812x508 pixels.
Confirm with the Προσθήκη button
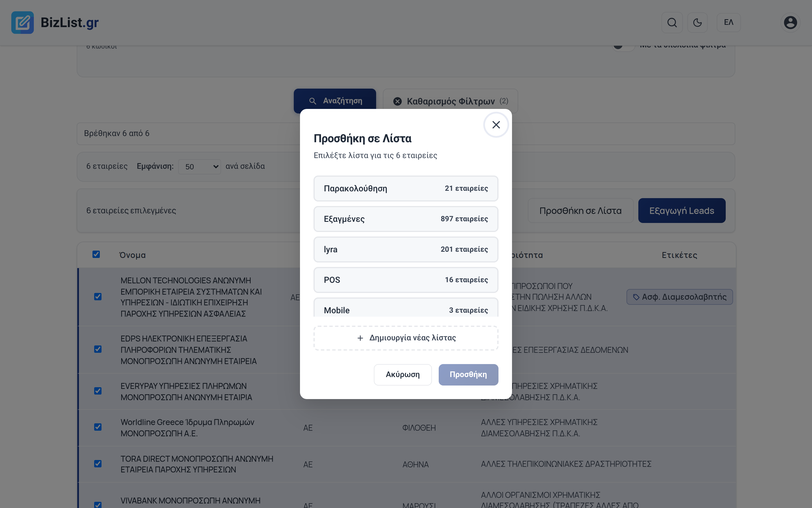[468, 375]
